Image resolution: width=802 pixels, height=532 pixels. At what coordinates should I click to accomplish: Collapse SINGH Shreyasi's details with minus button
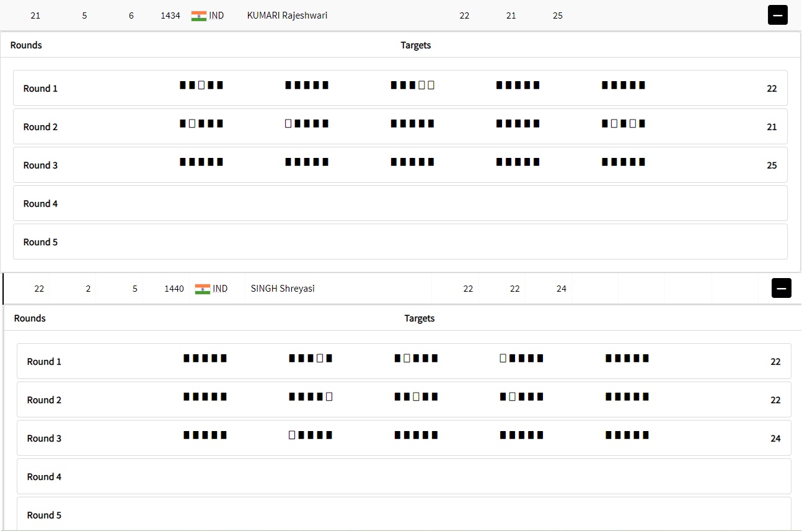pyautogui.click(x=781, y=288)
